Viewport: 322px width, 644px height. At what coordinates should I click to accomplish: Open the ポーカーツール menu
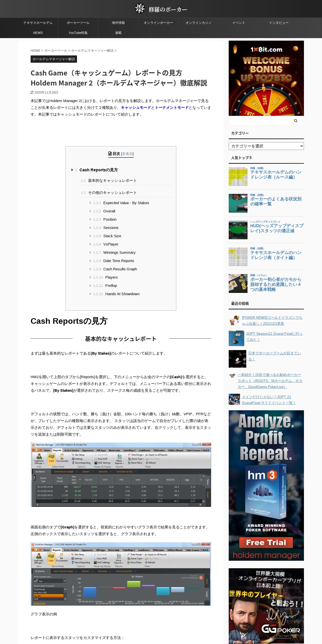tap(78, 23)
